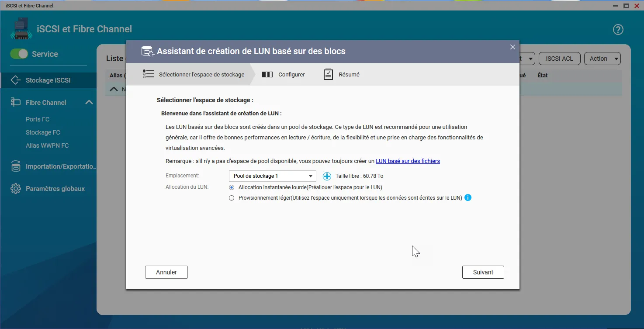This screenshot has width=644, height=329.
Task: Open the LUN basé sur des fichiers link
Action: 408,161
